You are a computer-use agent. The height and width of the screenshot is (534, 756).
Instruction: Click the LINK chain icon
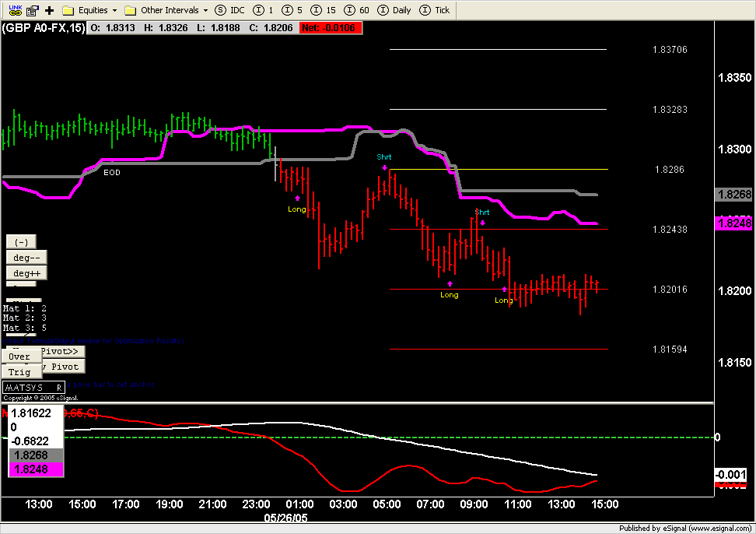[16, 9]
